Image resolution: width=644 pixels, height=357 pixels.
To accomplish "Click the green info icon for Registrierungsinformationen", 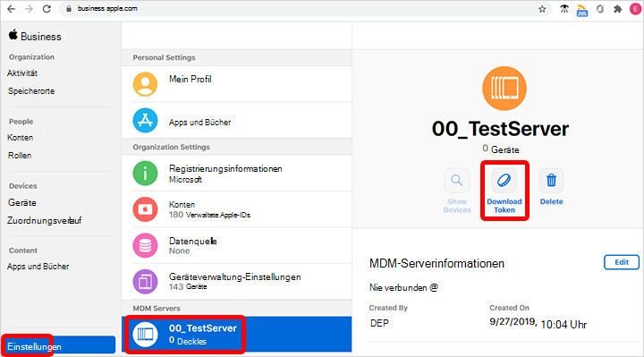I will point(145,174).
